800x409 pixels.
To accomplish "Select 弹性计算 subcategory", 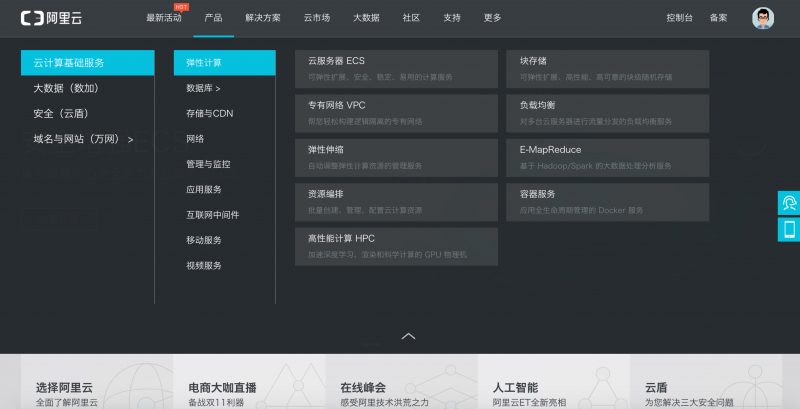I will [x=224, y=63].
